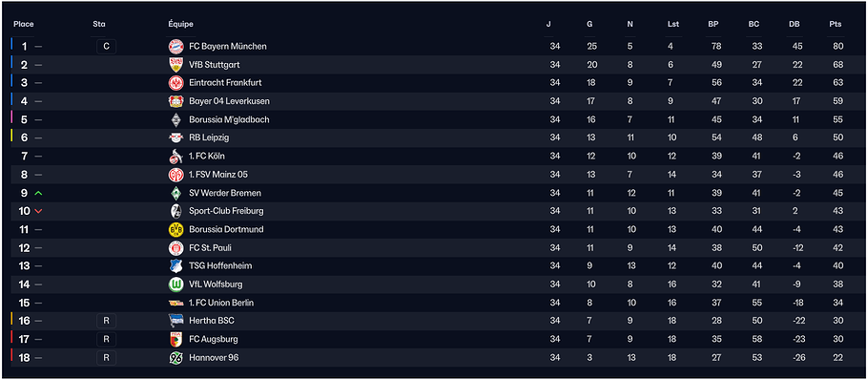This screenshot has width=868, height=379.
Task: Click the VfL Wolfsburg logo icon
Action: (176, 284)
